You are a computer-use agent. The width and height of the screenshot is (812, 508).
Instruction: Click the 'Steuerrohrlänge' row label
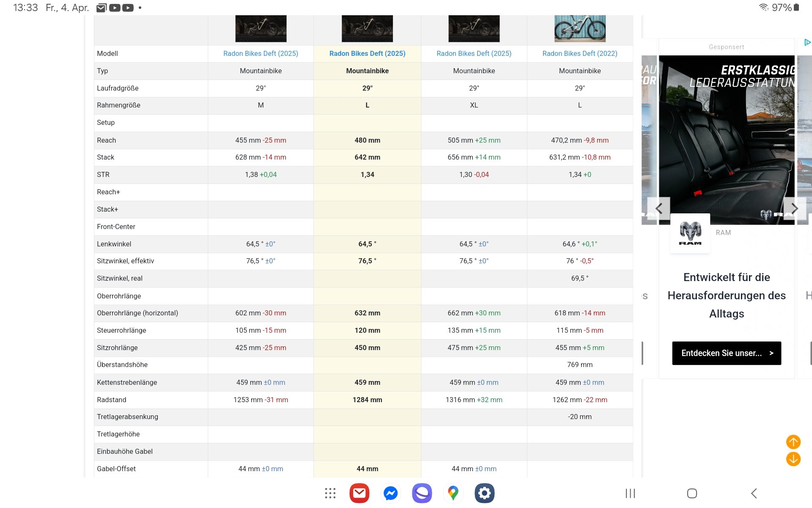tap(121, 330)
